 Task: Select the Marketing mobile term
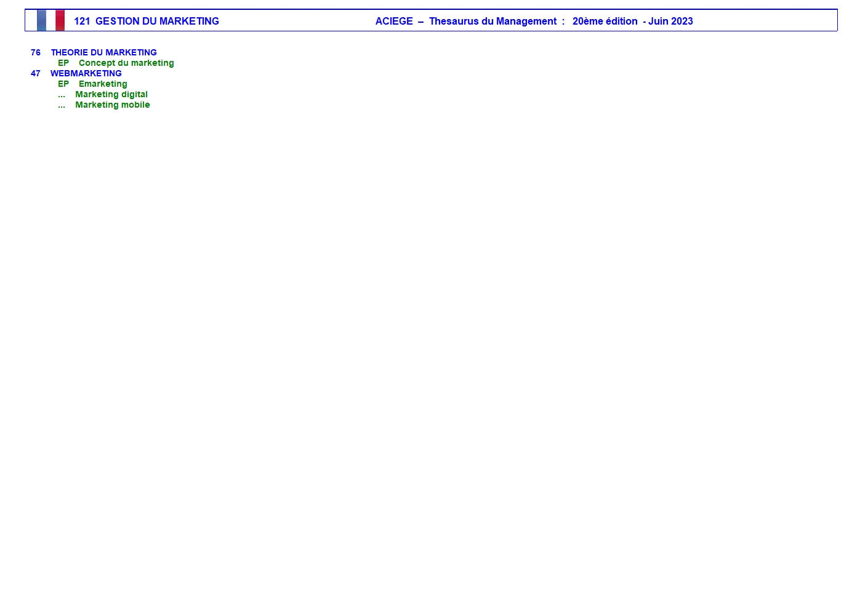coord(113,105)
